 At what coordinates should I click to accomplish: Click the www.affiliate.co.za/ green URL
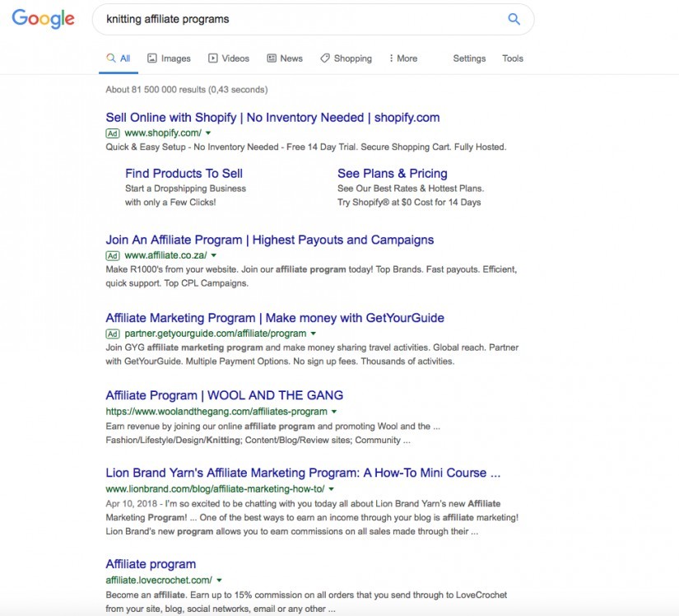tap(165, 255)
